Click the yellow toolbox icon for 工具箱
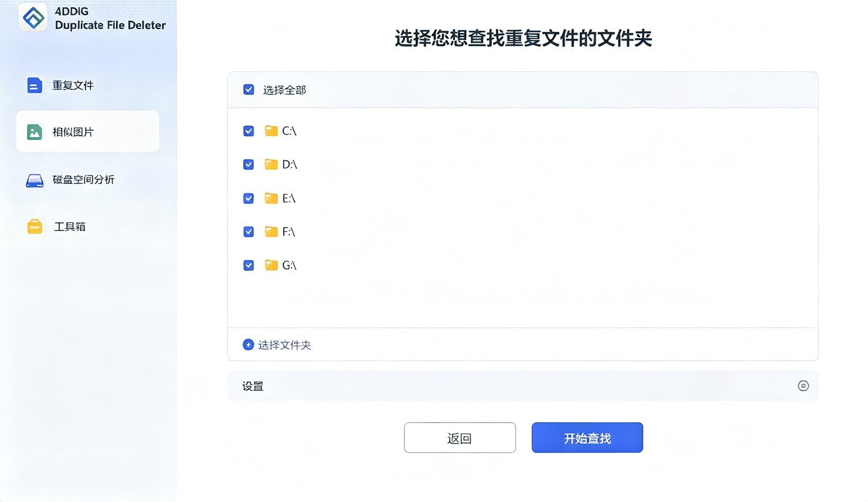The image size is (868, 502). tap(35, 226)
